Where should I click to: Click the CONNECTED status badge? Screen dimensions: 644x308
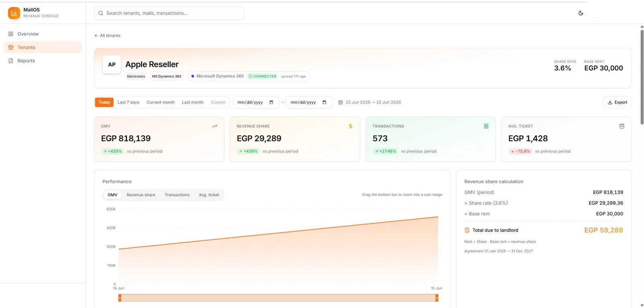(262, 76)
